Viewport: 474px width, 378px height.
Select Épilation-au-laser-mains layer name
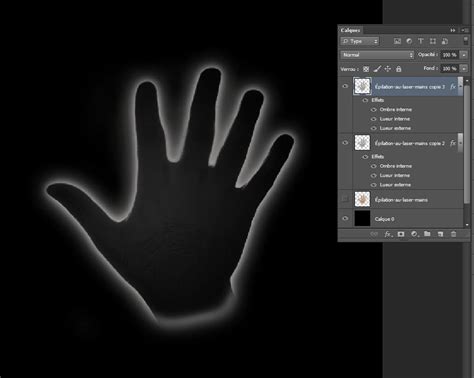401,200
